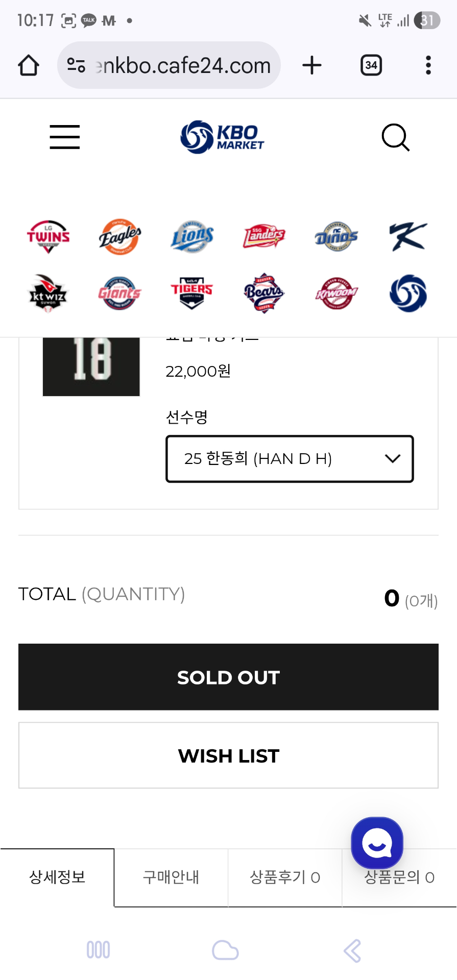This screenshot has height=980, width=457.
Task: Select the SSG Landers team logo
Action: coord(264,236)
